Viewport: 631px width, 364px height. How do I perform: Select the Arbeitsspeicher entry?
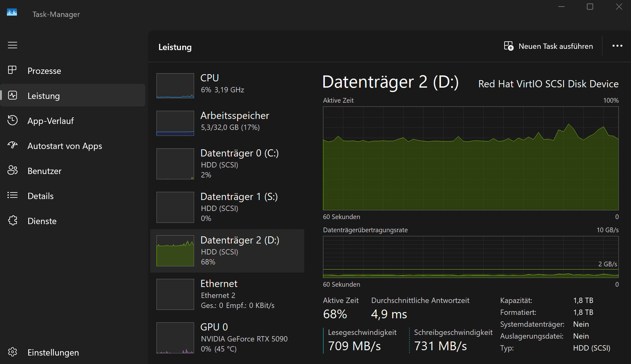pos(227,122)
